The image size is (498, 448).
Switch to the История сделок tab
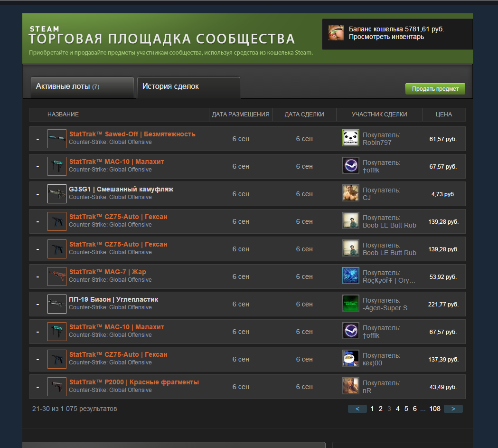click(x=188, y=87)
